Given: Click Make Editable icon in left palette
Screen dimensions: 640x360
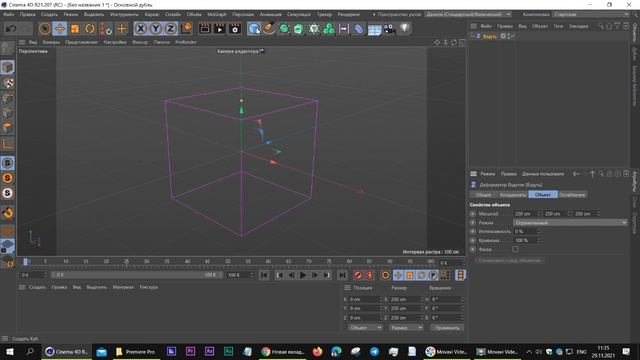Looking at the screenshot, I should (x=7, y=49).
